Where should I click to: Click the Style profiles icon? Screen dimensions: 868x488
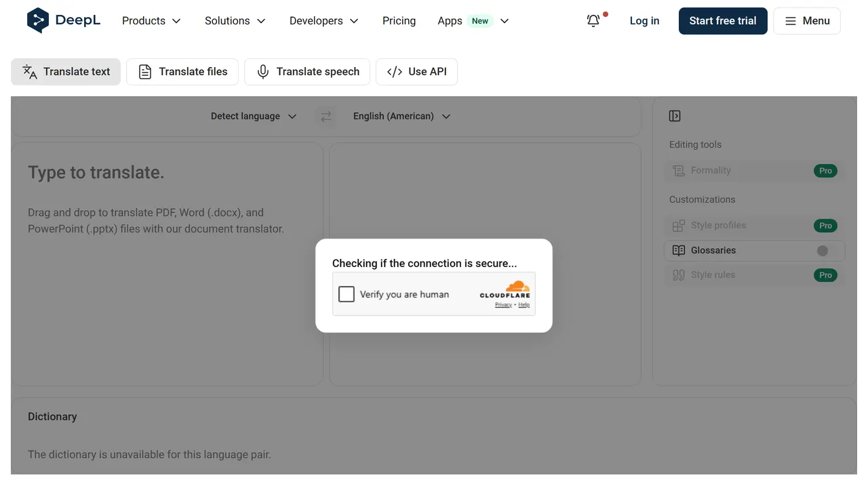[x=679, y=226]
